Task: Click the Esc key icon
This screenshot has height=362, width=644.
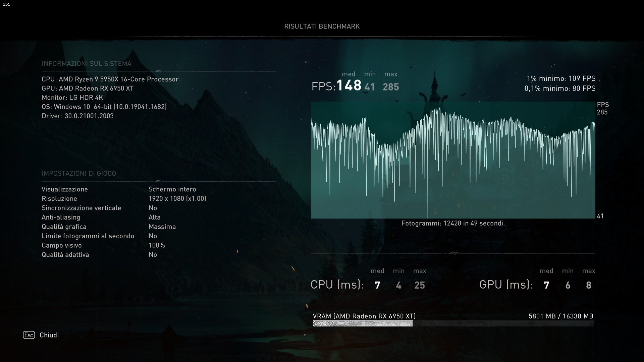Action: (x=29, y=335)
